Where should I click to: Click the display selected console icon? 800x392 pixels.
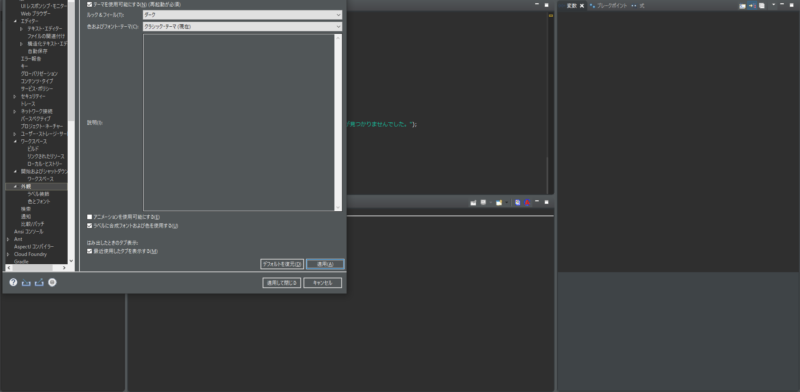tap(483, 203)
